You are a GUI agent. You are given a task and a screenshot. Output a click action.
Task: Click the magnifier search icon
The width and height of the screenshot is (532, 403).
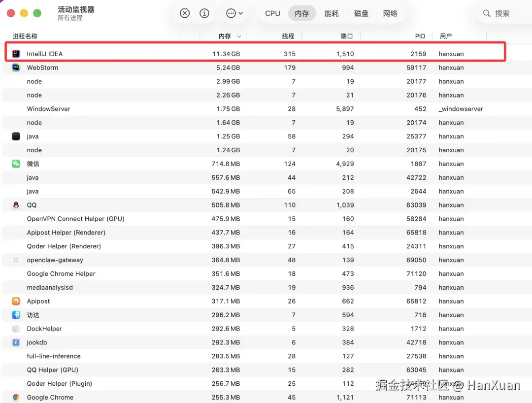(x=487, y=13)
